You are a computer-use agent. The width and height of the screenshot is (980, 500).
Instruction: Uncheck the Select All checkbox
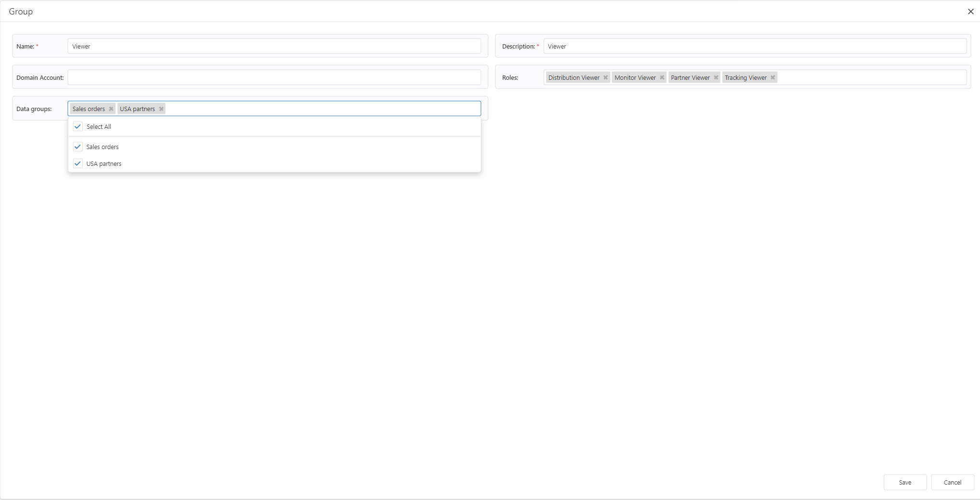point(78,127)
